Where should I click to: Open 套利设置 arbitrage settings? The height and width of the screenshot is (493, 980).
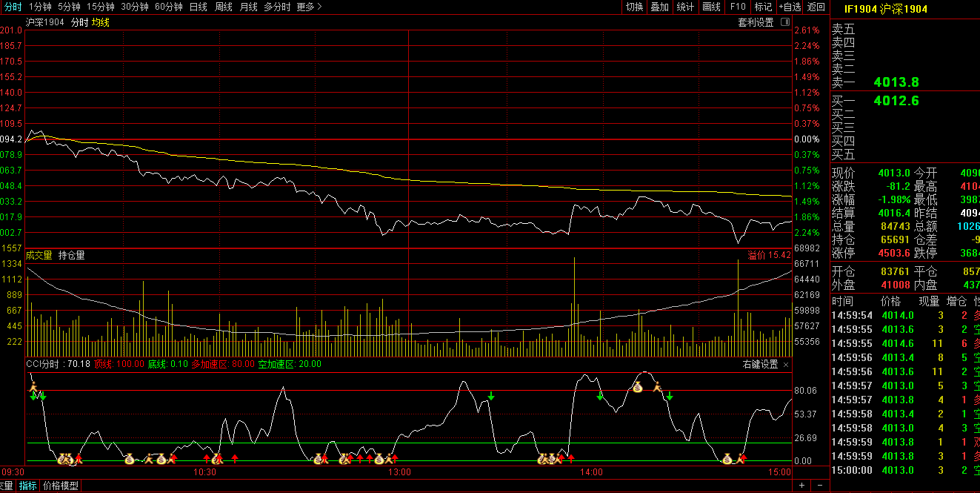click(755, 22)
